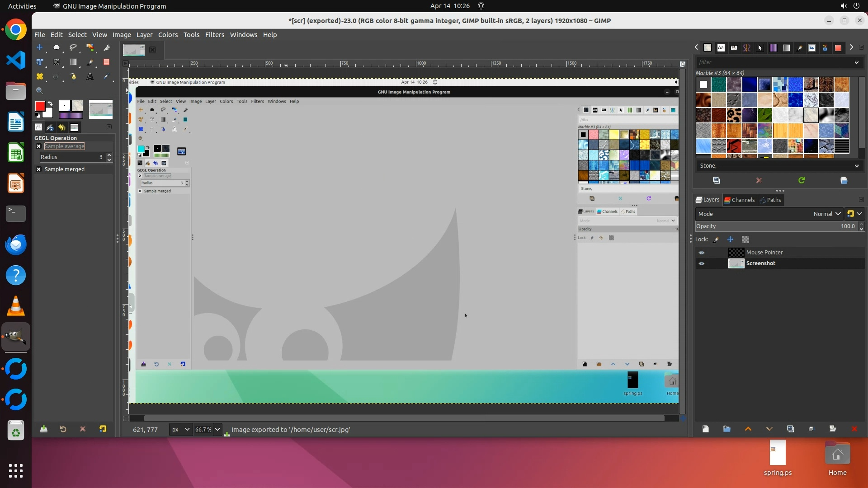Open the Colors menu

pos(168,35)
